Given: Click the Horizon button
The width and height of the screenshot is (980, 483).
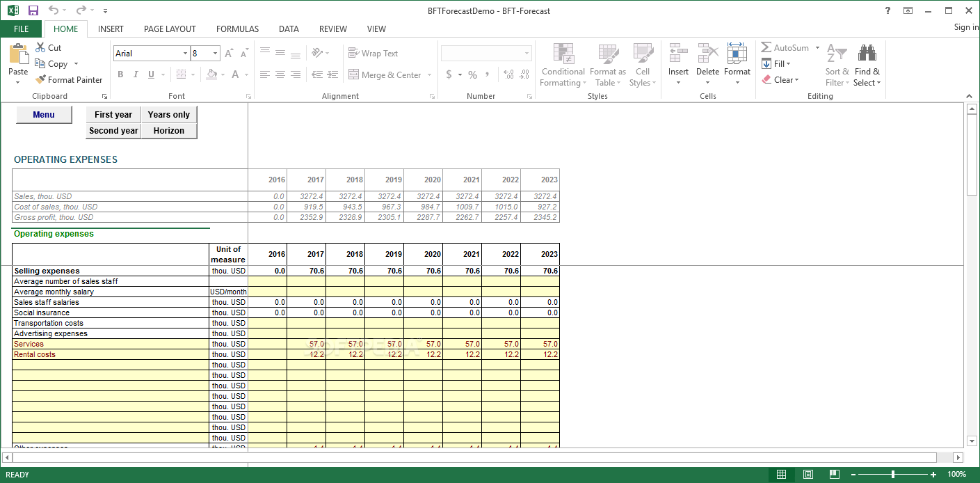Looking at the screenshot, I should [169, 131].
